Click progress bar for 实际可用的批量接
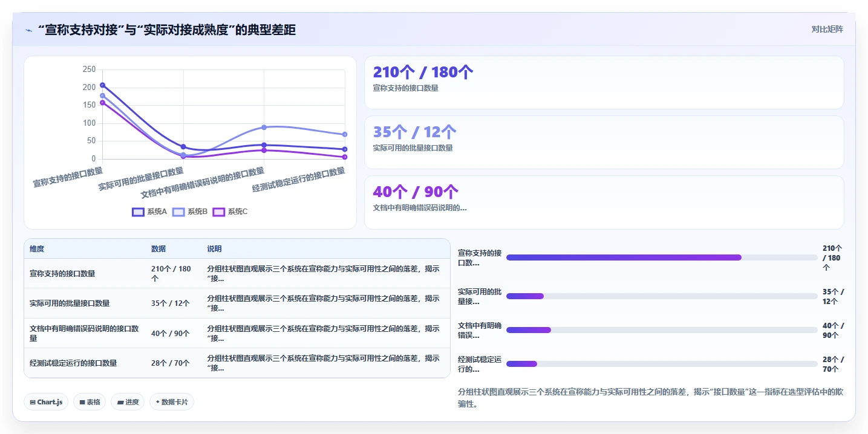 (x=662, y=296)
